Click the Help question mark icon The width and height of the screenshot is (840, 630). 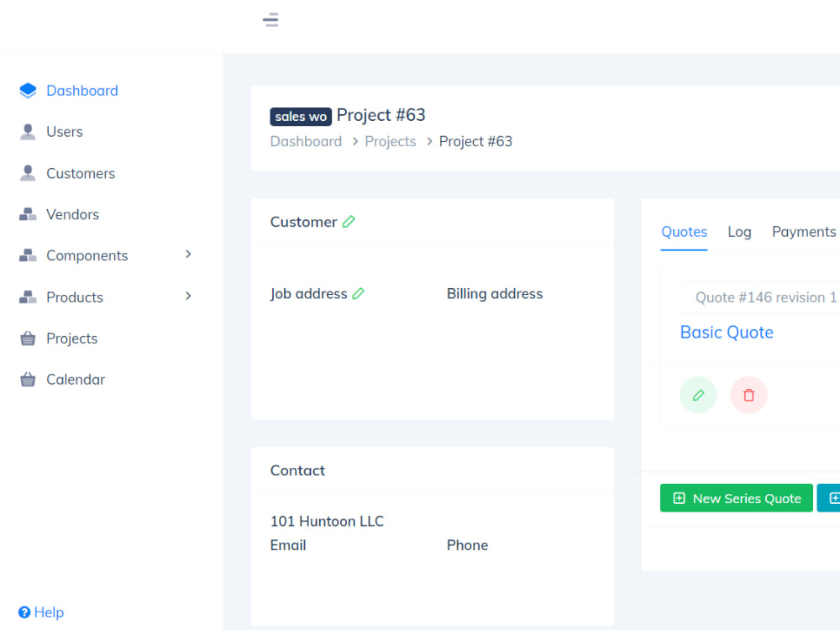(24, 612)
